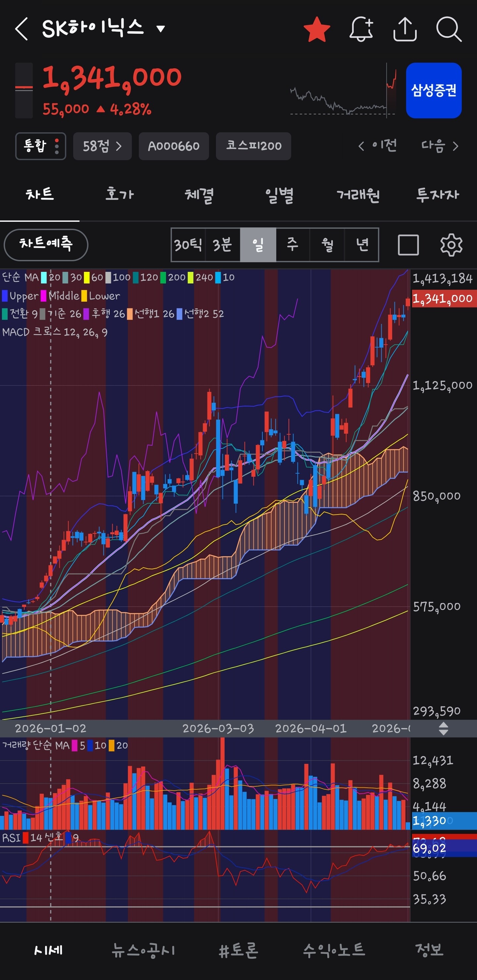Open 삼성증권 brokerage button
The width and height of the screenshot is (477, 980).
[x=434, y=91]
